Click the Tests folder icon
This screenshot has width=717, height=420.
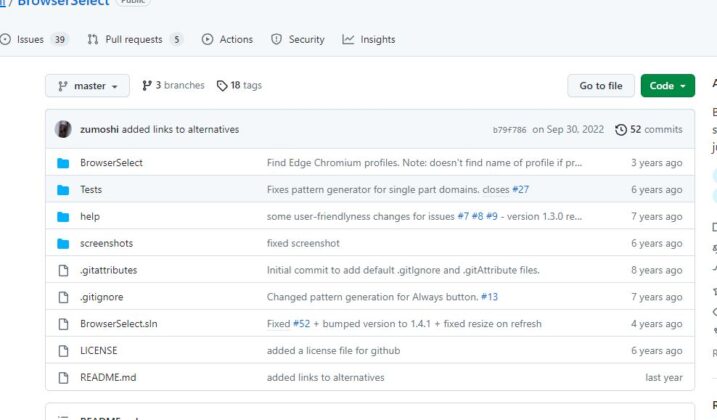pyautogui.click(x=63, y=190)
